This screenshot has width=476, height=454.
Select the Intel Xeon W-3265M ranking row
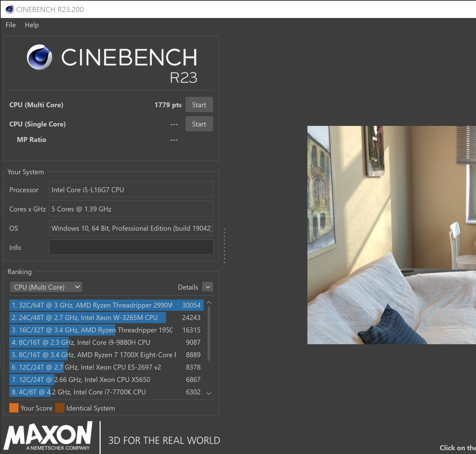click(106, 318)
